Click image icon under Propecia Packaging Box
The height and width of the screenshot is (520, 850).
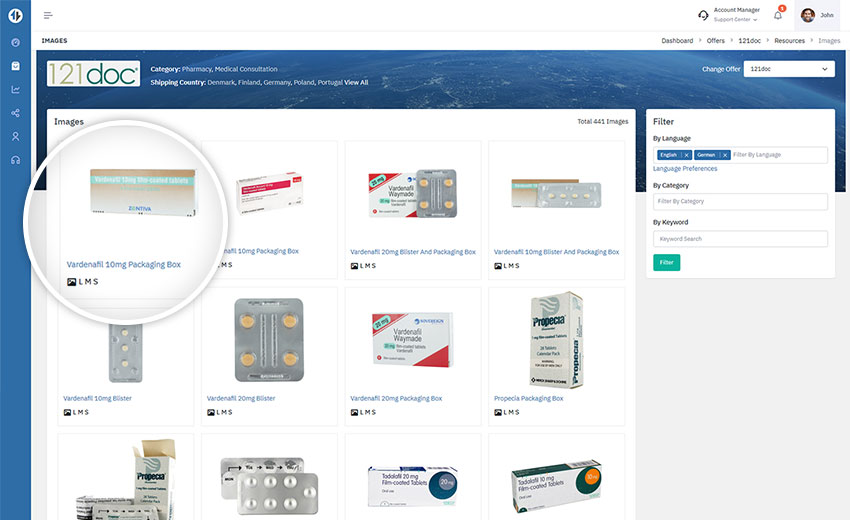click(x=498, y=412)
